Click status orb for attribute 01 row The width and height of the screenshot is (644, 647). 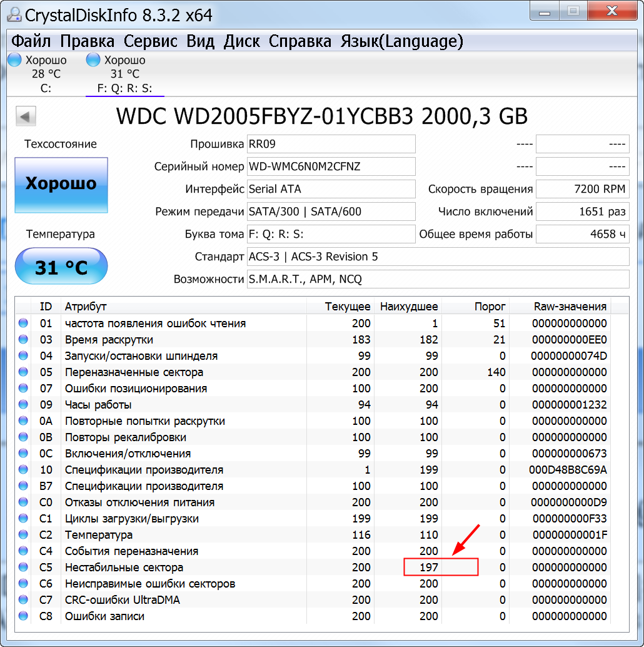[23, 323]
